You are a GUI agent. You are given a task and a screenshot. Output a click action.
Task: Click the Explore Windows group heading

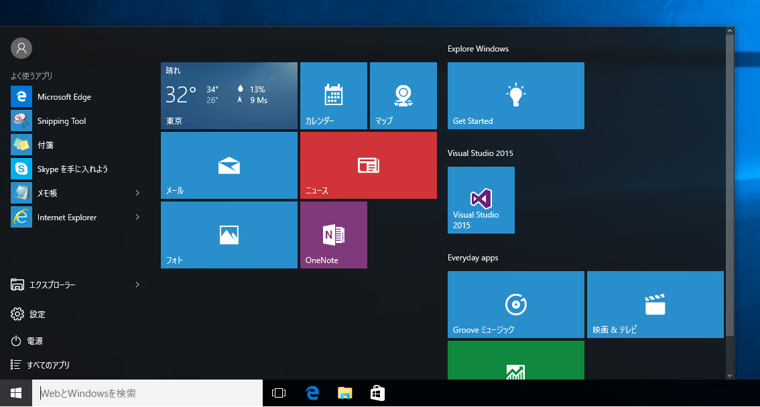[478, 48]
